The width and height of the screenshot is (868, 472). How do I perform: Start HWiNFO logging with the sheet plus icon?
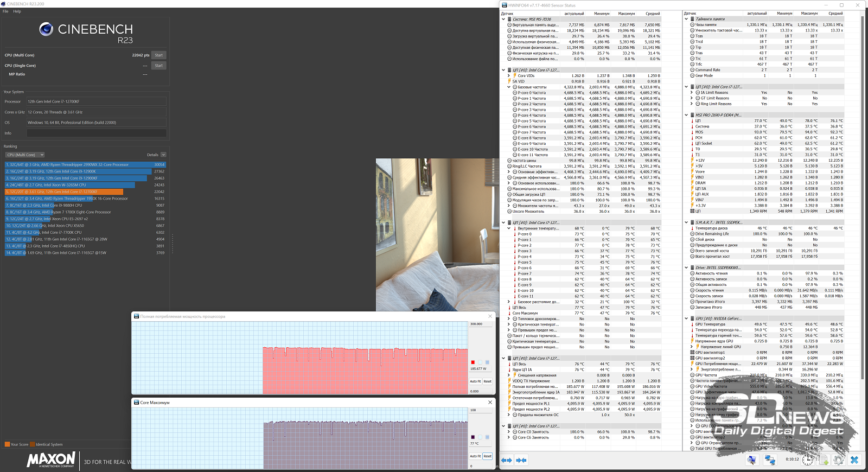click(824, 460)
